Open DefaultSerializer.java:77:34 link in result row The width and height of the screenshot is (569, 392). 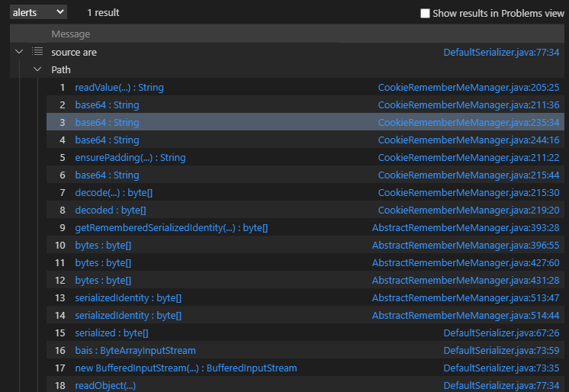tap(501, 52)
